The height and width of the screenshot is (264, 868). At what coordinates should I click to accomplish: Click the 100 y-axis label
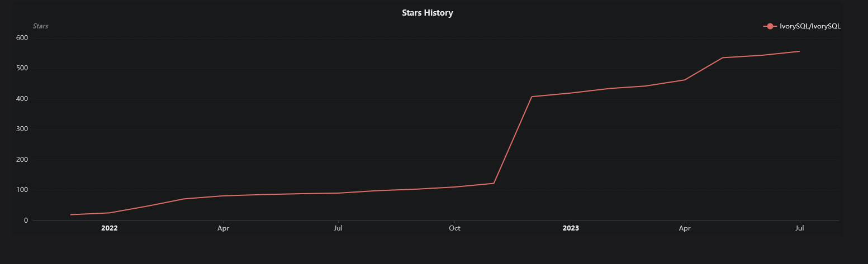click(22, 190)
